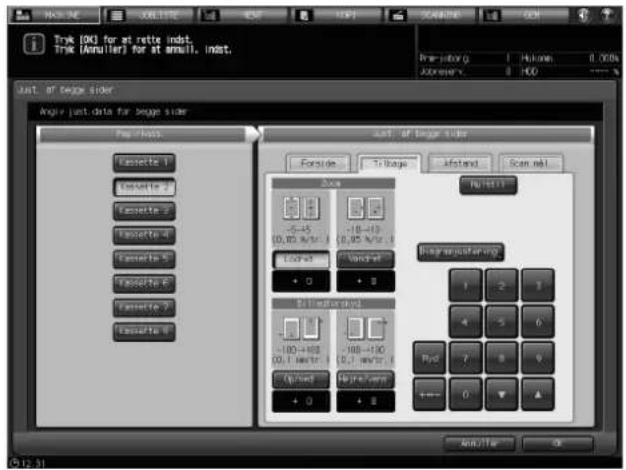Select Kassette 3

pyautogui.click(x=144, y=211)
